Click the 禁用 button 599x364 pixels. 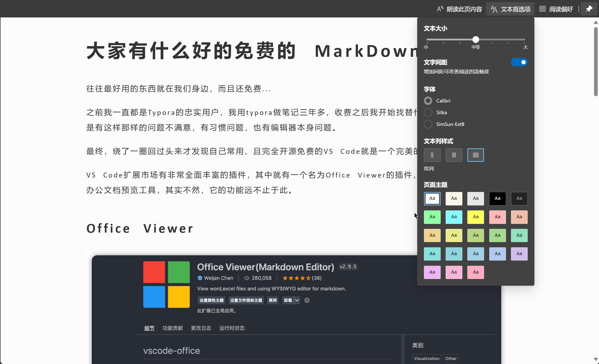coord(273,300)
